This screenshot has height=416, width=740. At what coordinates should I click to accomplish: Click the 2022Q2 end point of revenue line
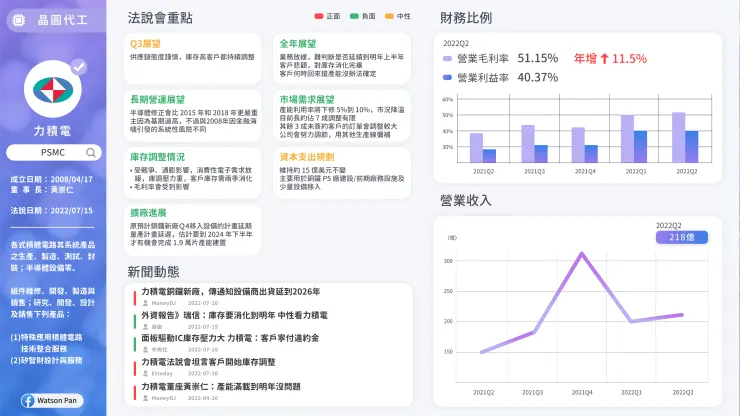coord(681,315)
